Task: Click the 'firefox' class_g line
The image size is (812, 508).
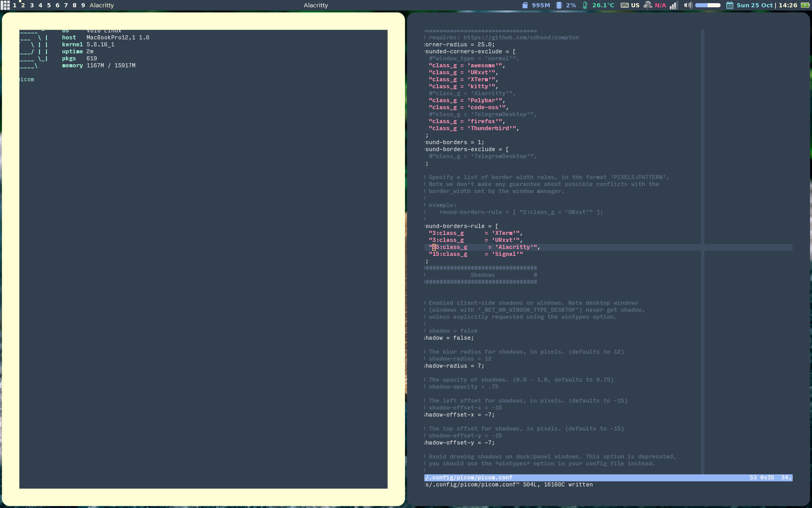Action: 467,121
